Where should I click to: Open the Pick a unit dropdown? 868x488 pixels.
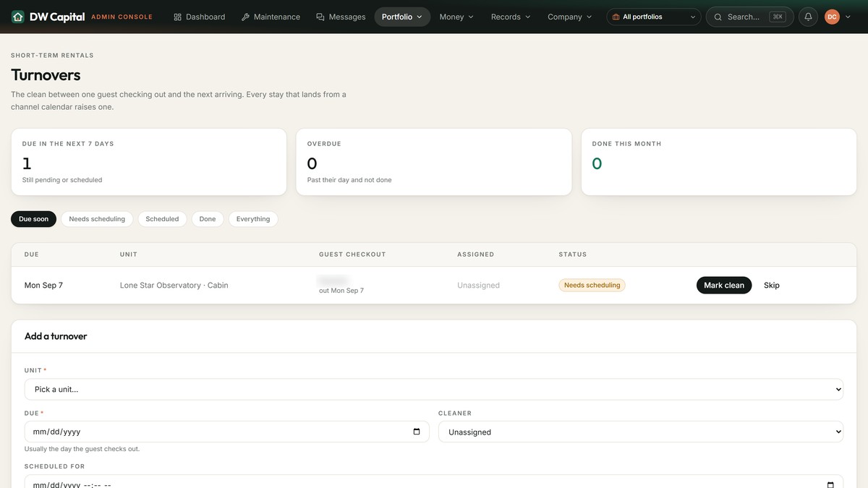(x=434, y=389)
